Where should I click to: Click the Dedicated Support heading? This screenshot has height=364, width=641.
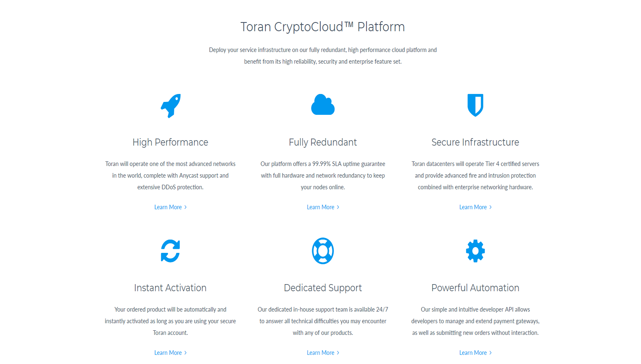[x=323, y=288]
